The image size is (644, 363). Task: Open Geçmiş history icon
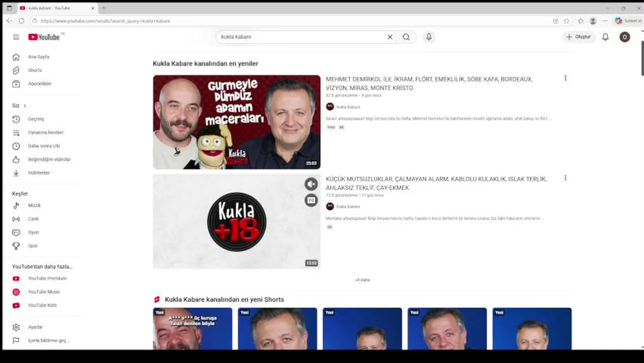16,119
